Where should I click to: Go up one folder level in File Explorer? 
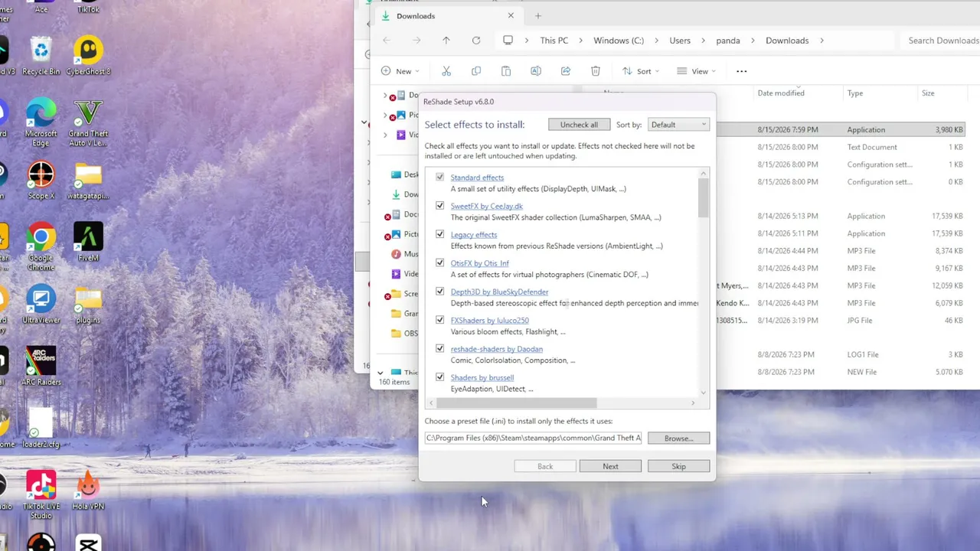[x=446, y=41]
